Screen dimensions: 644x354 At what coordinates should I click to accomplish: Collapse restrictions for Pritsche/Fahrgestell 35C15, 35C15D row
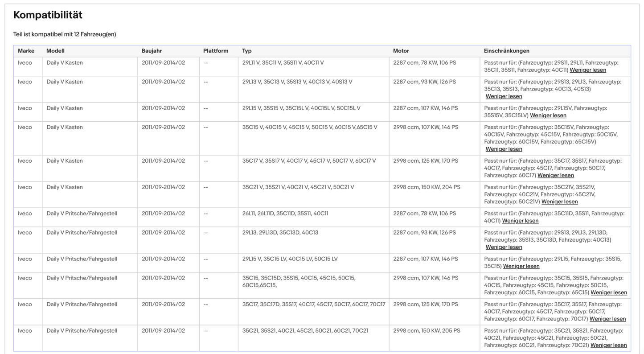(x=608, y=292)
